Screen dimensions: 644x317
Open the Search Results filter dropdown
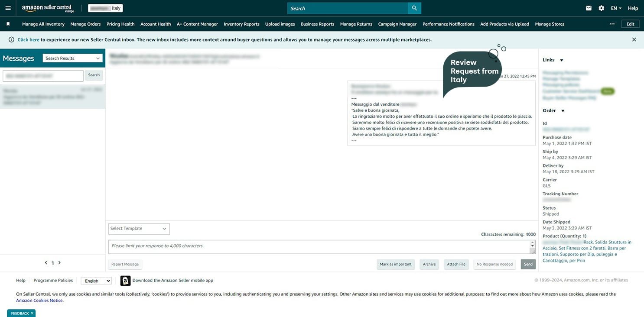(73, 58)
